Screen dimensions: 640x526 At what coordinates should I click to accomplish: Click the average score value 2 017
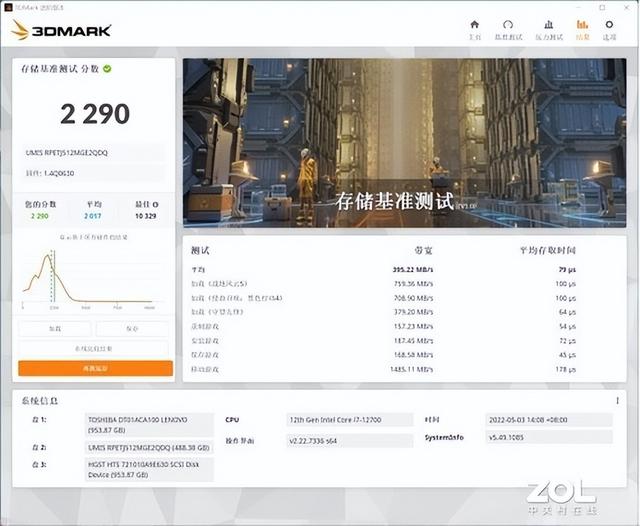[93, 216]
